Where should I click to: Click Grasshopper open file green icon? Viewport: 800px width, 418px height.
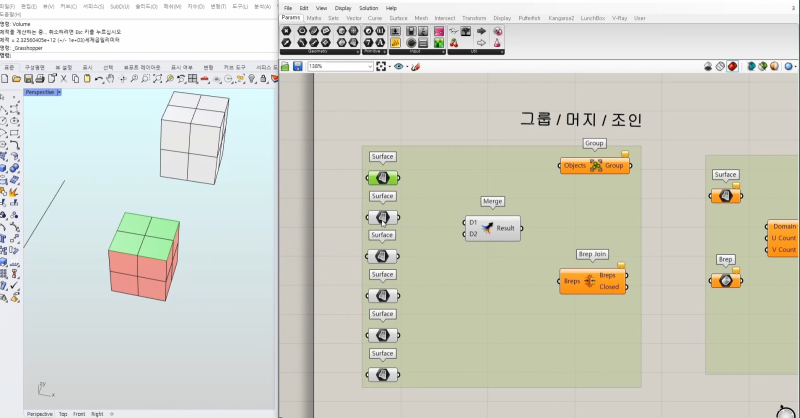(285, 66)
